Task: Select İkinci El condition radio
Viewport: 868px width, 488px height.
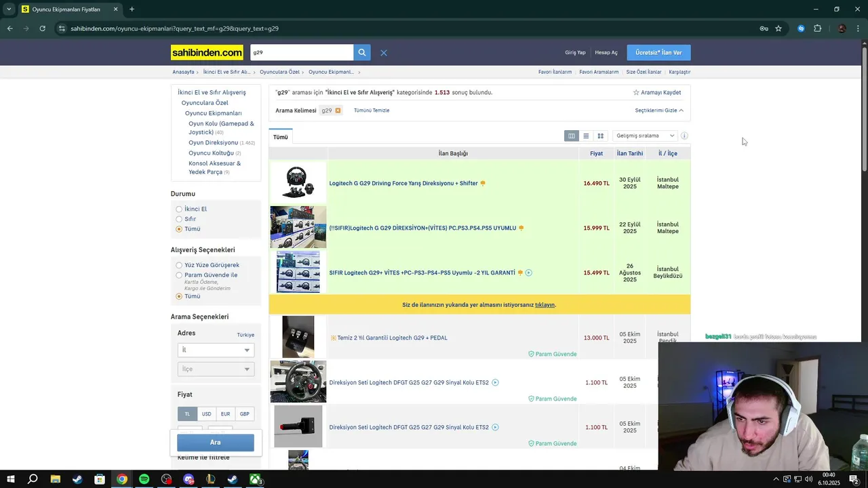Action: (x=179, y=209)
